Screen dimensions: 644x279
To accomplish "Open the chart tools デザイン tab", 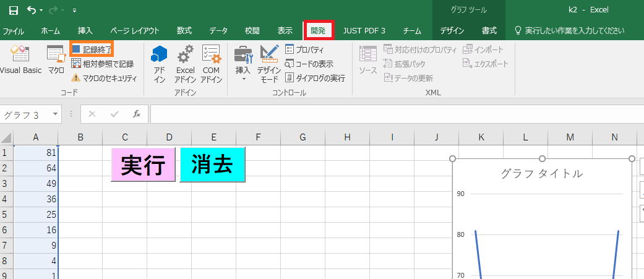I will click(452, 31).
